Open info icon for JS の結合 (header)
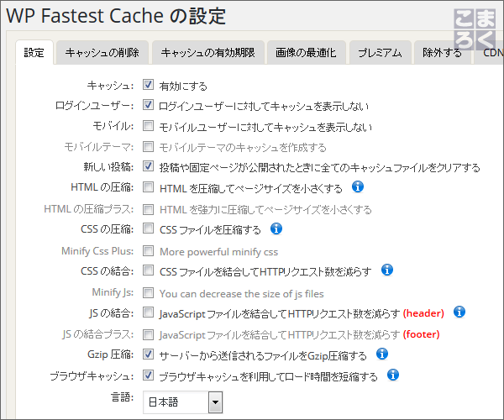 pyautogui.click(x=459, y=312)
